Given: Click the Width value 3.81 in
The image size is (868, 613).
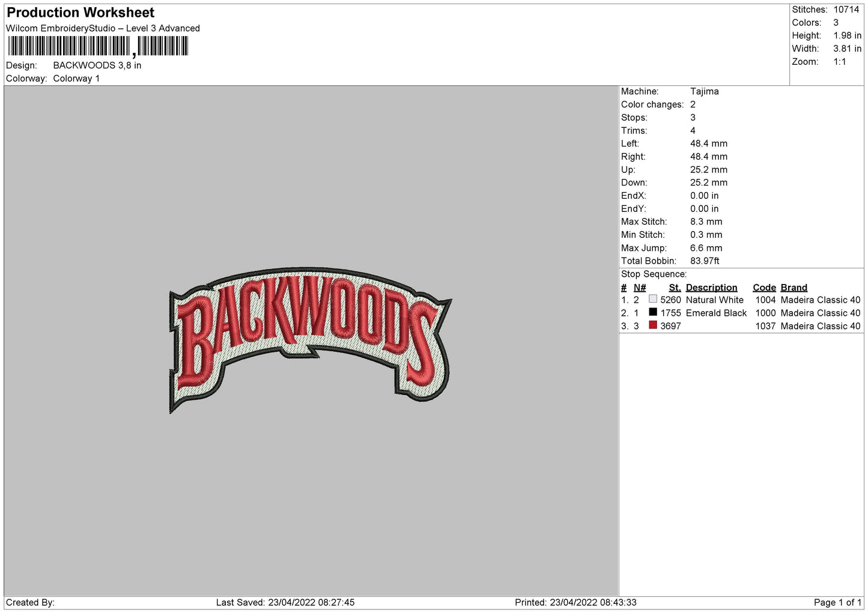Looking at the screenshot, I should click(x=847, y=49).
